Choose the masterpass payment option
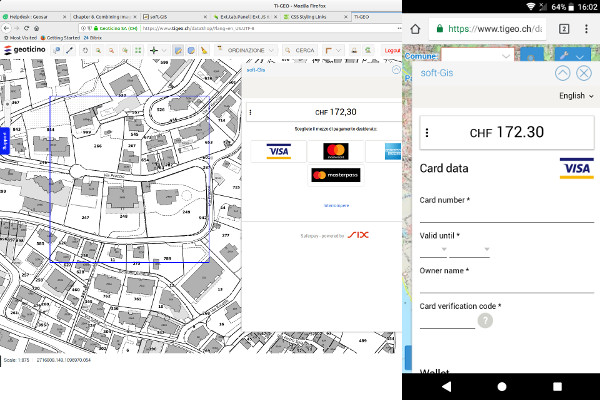The width and height of the screenshot is (600, 400). click(x=336, y=175)
